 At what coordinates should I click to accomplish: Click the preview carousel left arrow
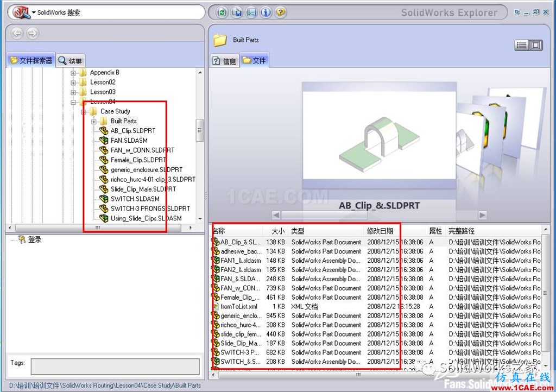tap(276, 215)
